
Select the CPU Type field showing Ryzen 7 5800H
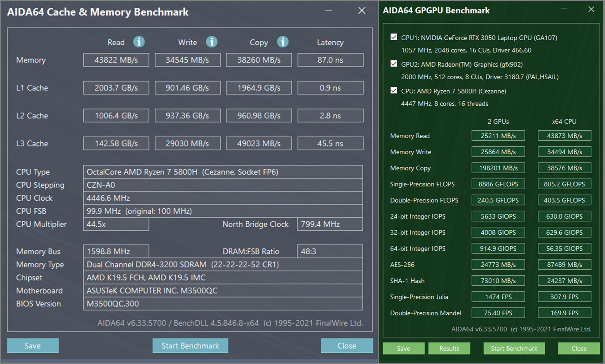point(223,172)
